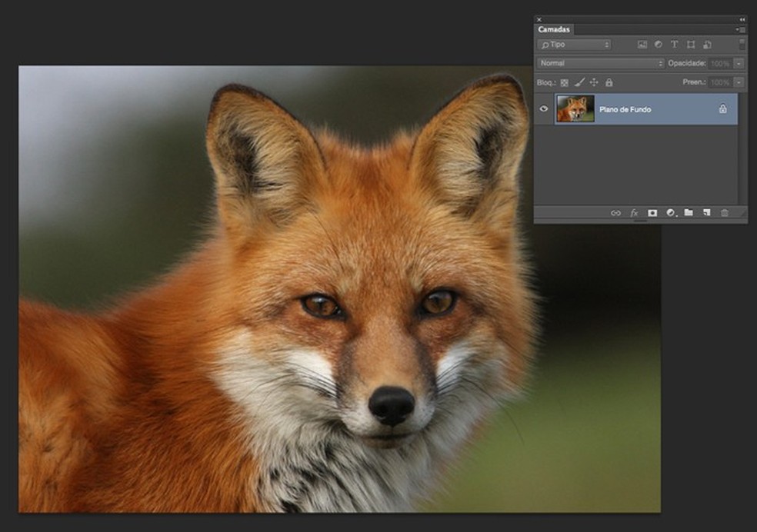The width and height of the screenshot is (757, 532).
Task: Filter layers by pixel layer type
Action: coord(642,45)
